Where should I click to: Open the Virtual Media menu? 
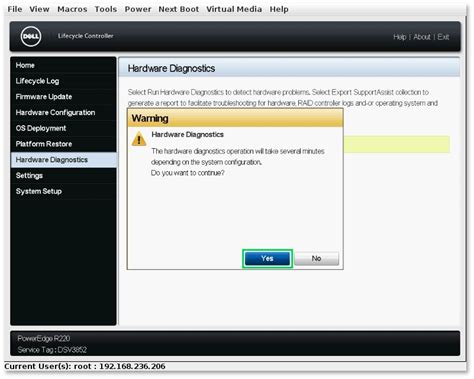[x=234, y=9]
